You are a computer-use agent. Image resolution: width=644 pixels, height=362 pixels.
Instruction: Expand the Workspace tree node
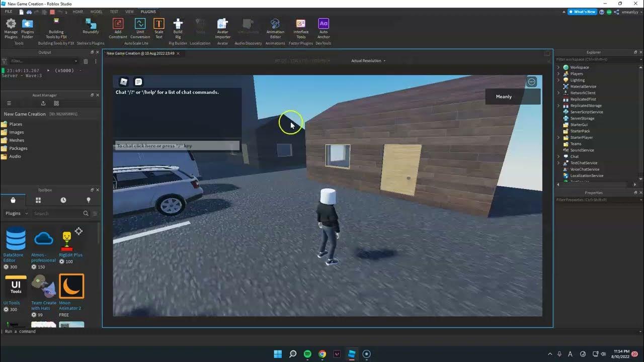point(558,67)
